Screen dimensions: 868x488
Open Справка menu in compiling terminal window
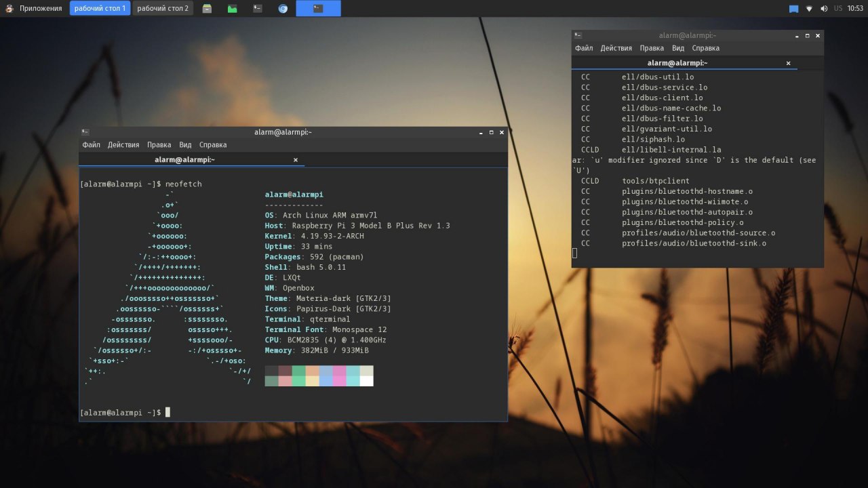(x=706, y=48)
